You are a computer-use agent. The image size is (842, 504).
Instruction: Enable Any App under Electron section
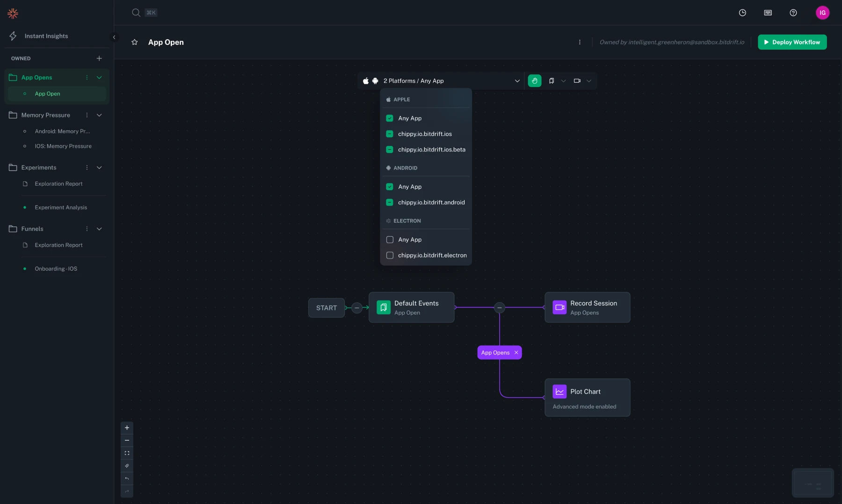point(390,239)
